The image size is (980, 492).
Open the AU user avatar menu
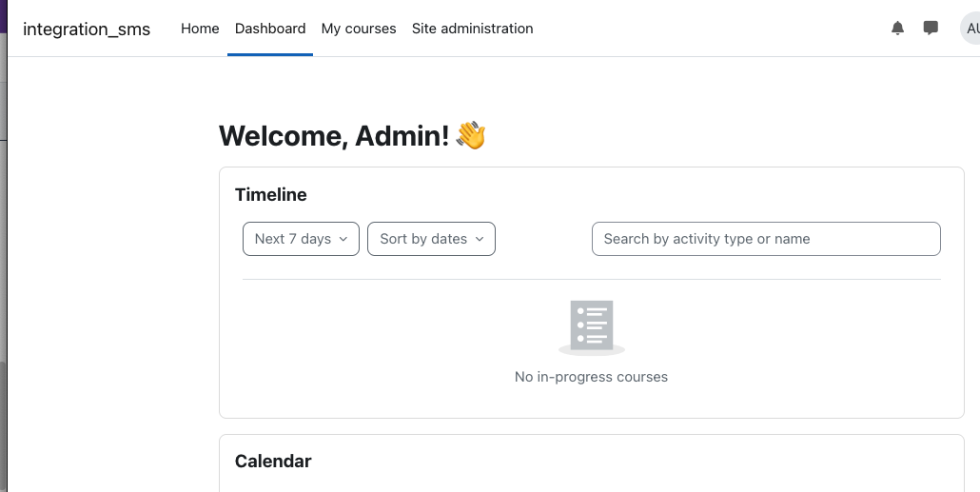point(970,29)
